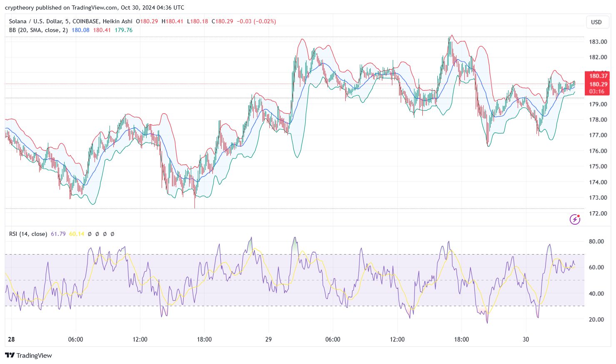Click the purple lightning bolt icon
This screenshot has height=364, width=616.
tap(575, 219)
